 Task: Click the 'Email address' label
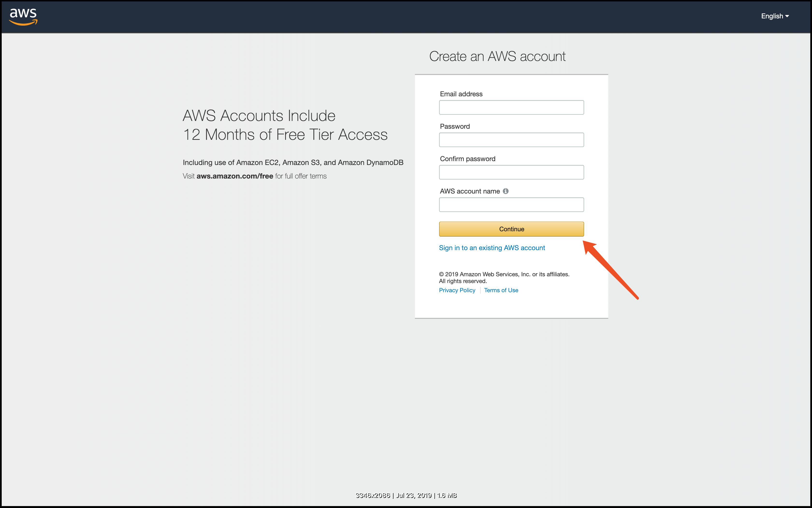coord(461,94)
